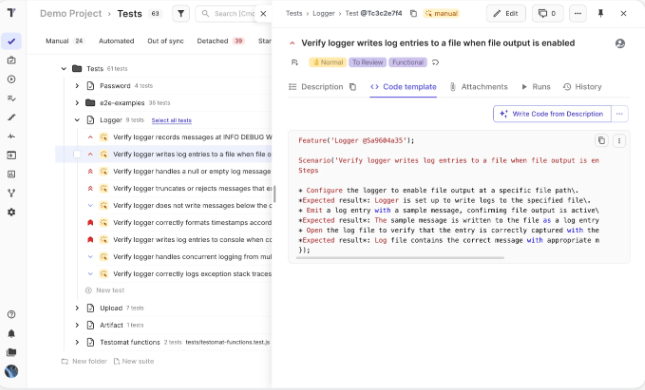Open the History tab

pos(582,87)
